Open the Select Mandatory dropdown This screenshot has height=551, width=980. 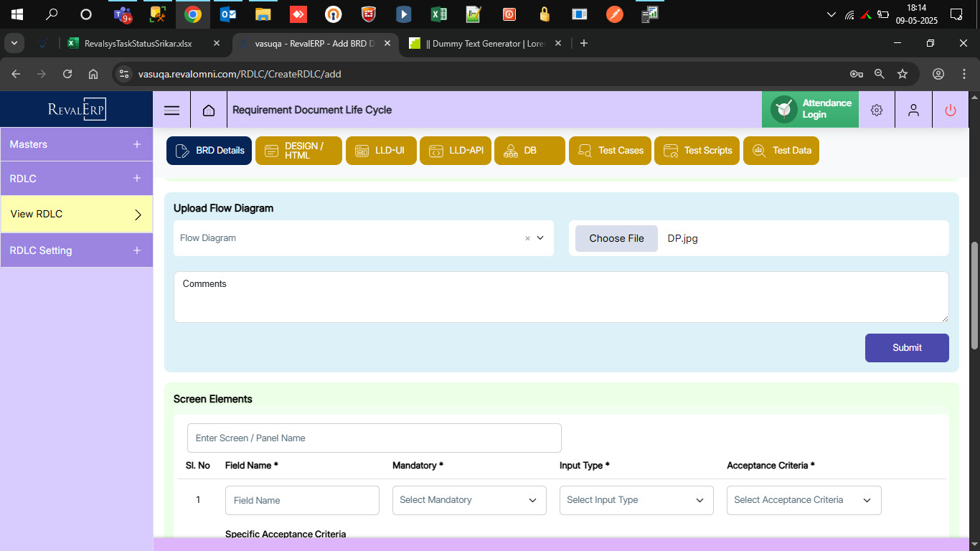point(469,500)
